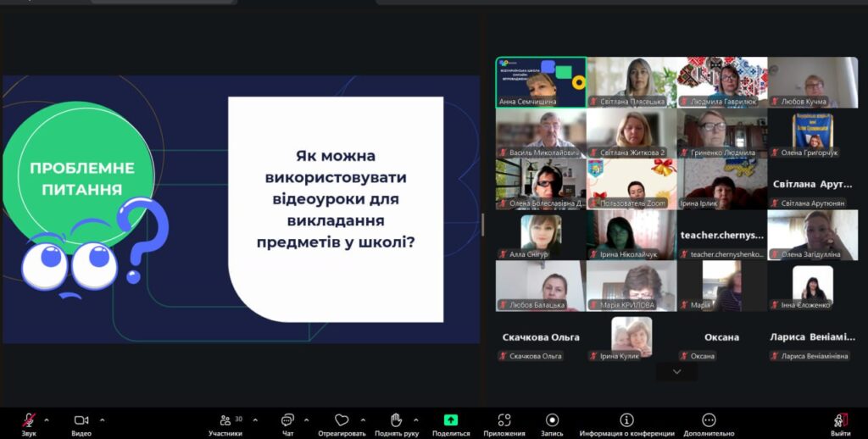Unmute the microphone (Звук) icon
This screenshot has width=868, height=439.
[x=29, y=420]
